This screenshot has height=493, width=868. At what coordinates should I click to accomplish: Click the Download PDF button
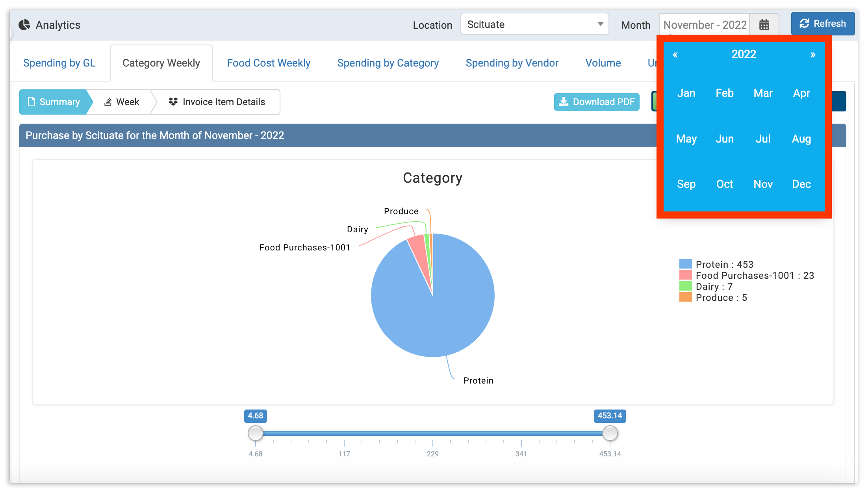pyautogui.click(x=596, y=102)
